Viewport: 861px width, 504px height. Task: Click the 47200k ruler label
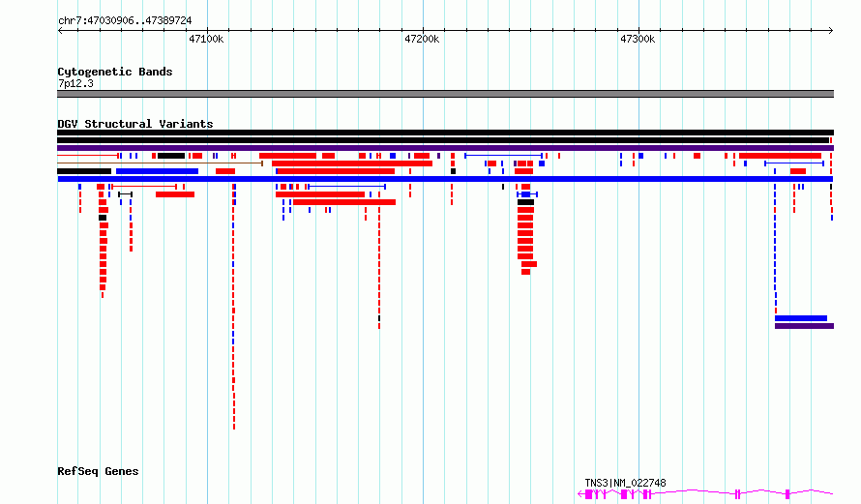pyautogui.click(x=422, y=39)
